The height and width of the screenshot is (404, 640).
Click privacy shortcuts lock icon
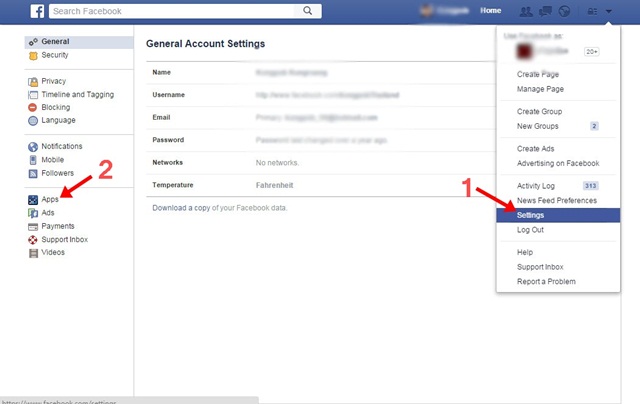click(592, 11)
